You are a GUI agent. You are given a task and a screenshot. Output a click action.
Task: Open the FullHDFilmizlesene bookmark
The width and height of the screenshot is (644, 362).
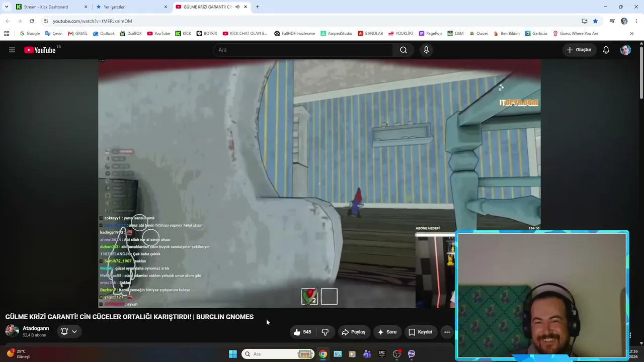(x=295, y=34)
